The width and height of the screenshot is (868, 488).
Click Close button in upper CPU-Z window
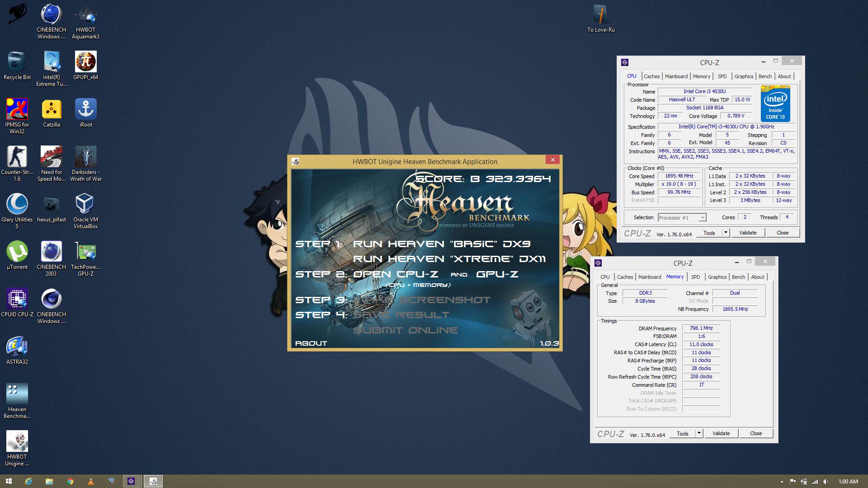[782, 233]
